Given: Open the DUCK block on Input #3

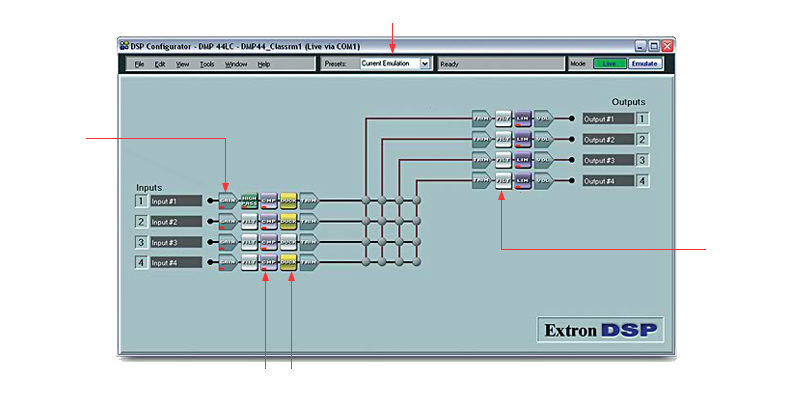Looking at the screenshot, I should coord(288,242).
